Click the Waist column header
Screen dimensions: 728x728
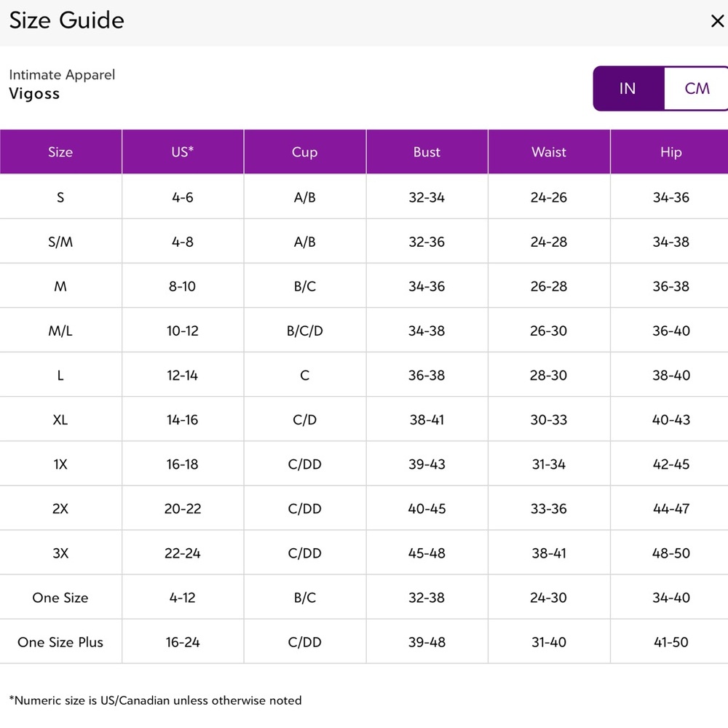tap(549, 152)
